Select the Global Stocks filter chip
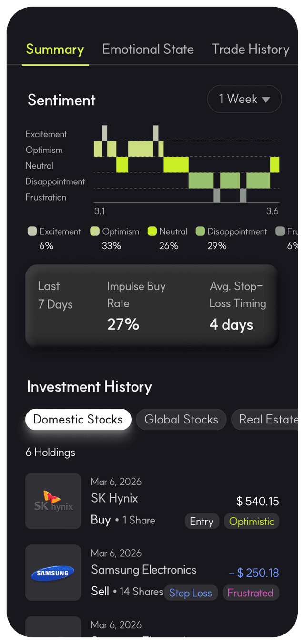 (181, 420)
